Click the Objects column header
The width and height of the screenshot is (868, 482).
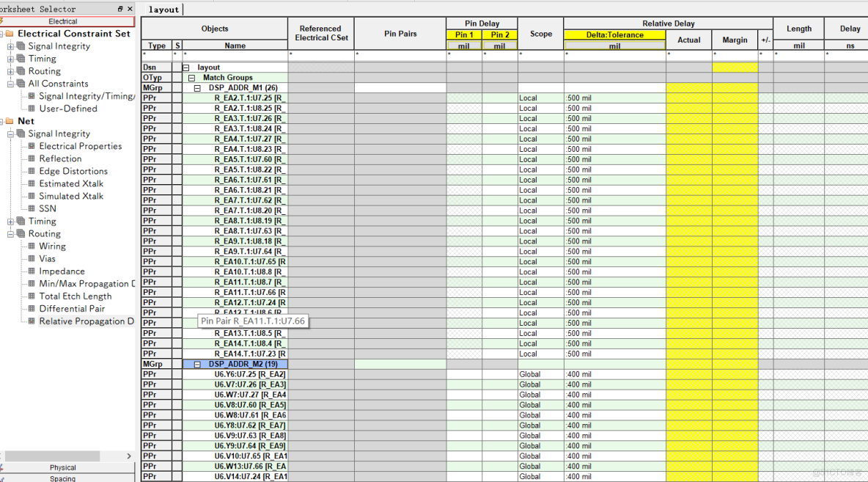(215, 29)
